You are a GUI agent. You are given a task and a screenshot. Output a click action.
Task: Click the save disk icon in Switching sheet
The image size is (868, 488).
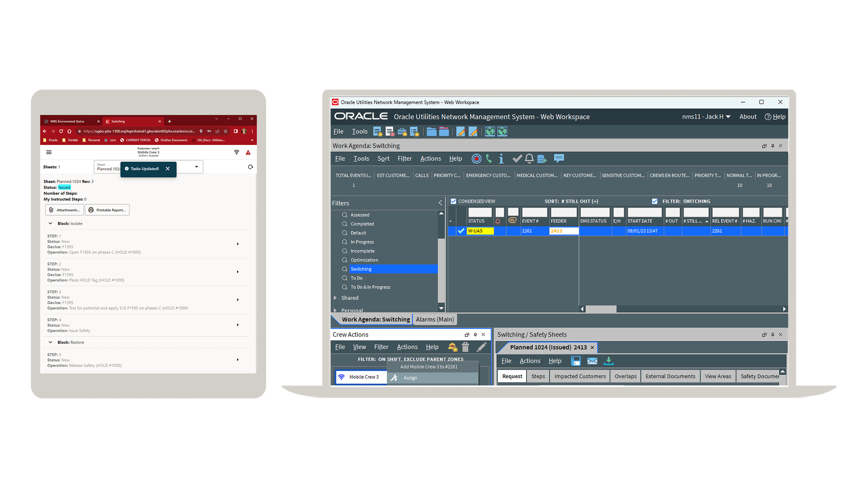tap(576, 361)
